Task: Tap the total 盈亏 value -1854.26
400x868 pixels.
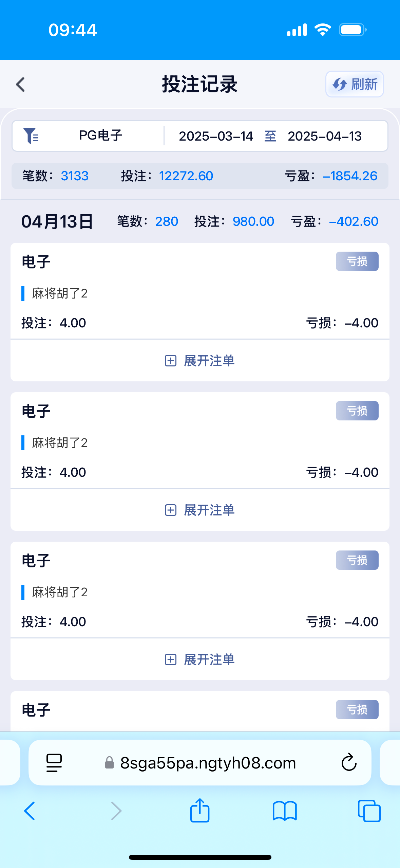Action: (350, 176)
